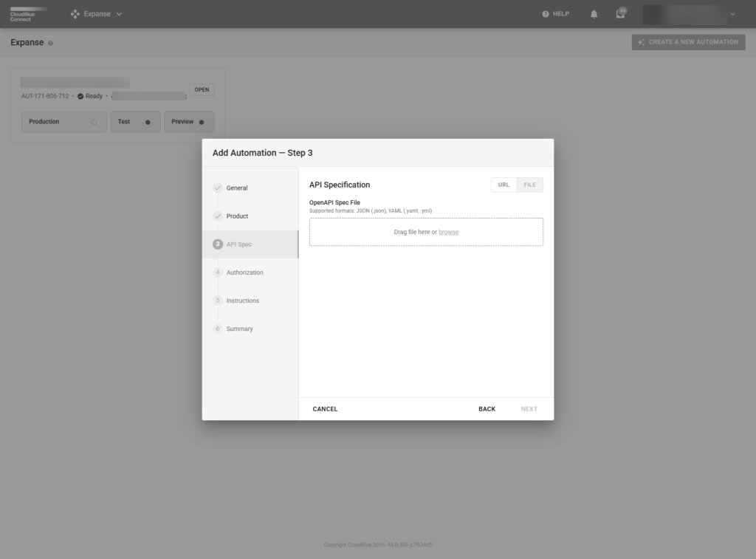This screenshot has height=559, width=756.
Task: Open the notifications bell
Action: click(594, 14)
